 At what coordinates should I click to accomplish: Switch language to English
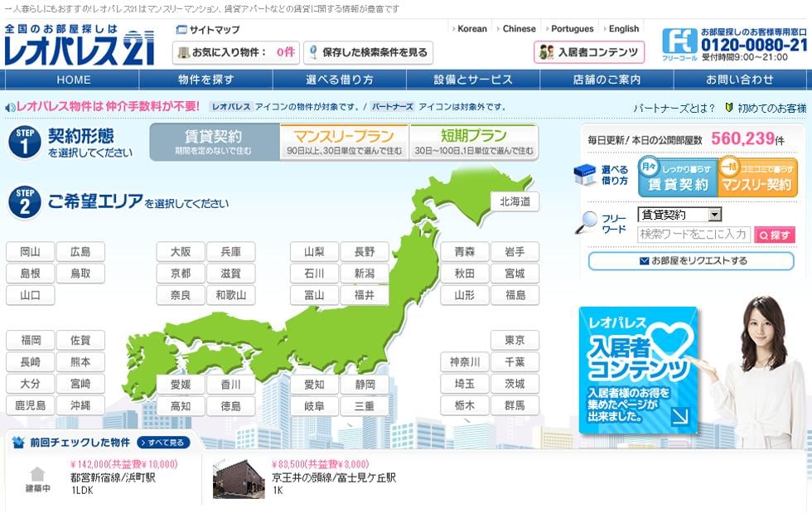[624, 28]
